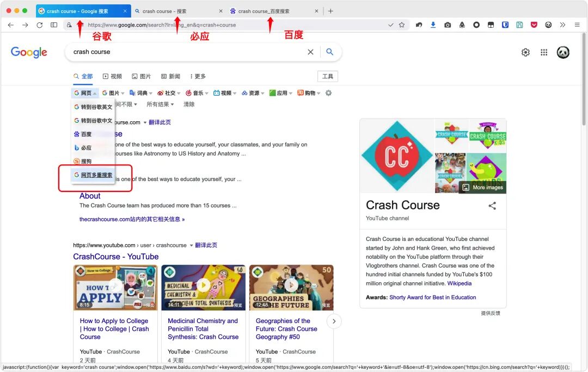This screenshot has height=372, width=588.
Task: Submit search with the magnifier icon
Action: (x=329, y=52)
